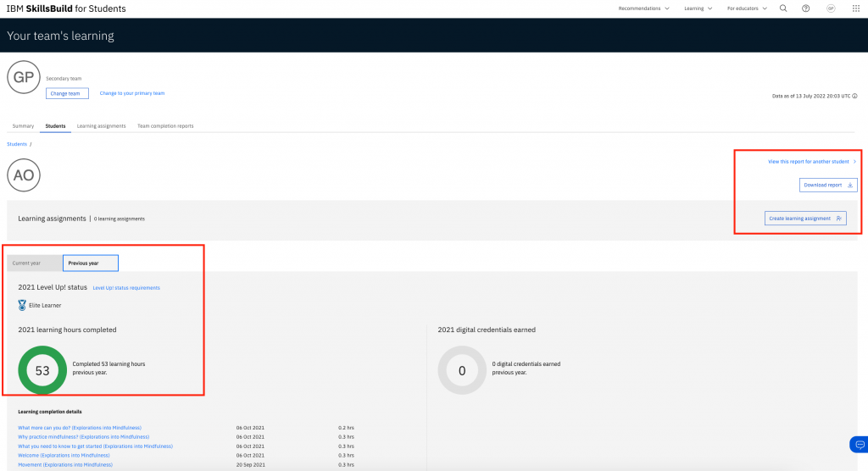Viewport: 868px width, 471px height.
Task: Switch to the Current year tab
Action: pyautogui.click(x=34, y=263)
